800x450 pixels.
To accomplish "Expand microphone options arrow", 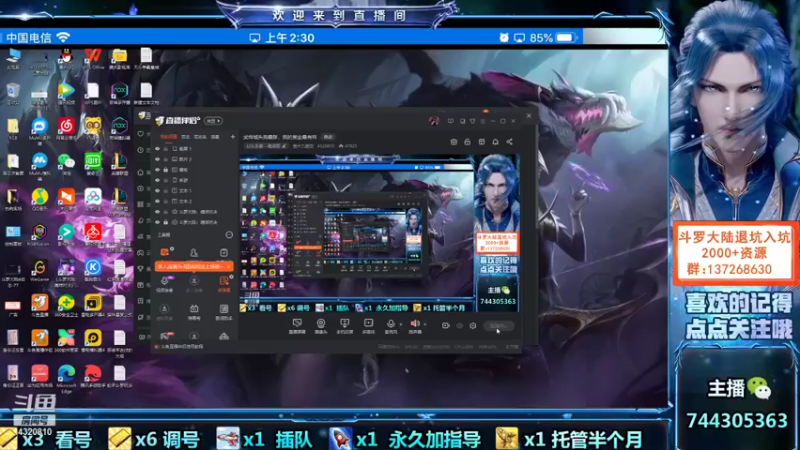I will click(401, 324).
